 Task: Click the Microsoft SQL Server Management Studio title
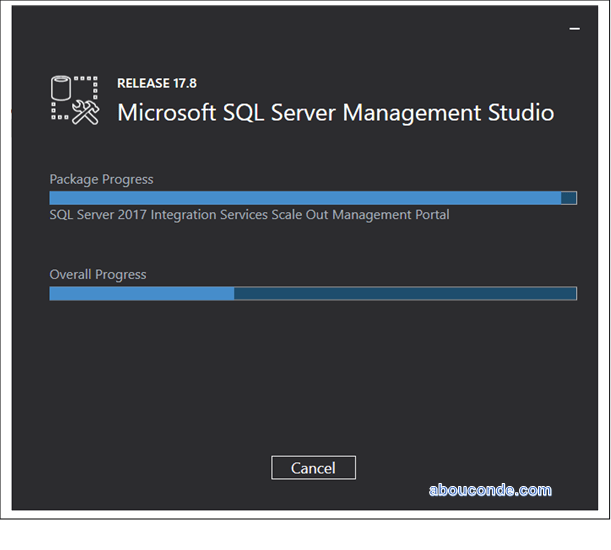coord(335,112)
